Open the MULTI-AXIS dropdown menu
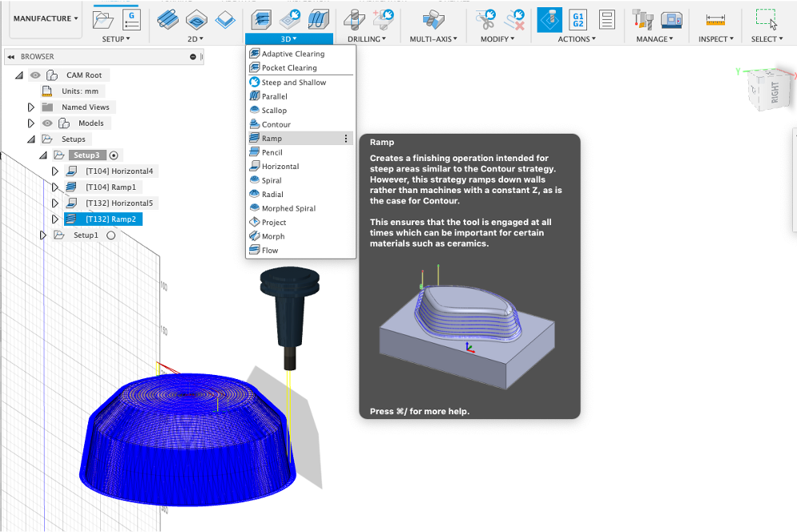 point(433,38)
